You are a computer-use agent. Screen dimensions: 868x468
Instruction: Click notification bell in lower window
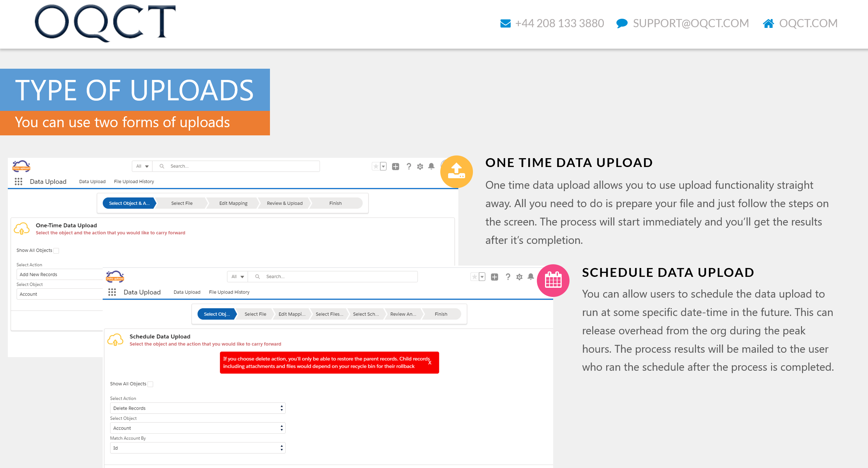point(530,277)
